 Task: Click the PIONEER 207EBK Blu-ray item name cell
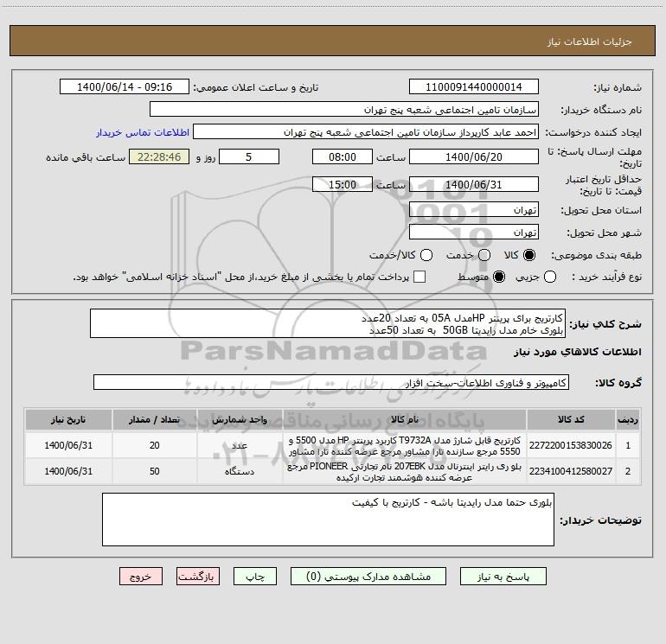coord(405,471)
